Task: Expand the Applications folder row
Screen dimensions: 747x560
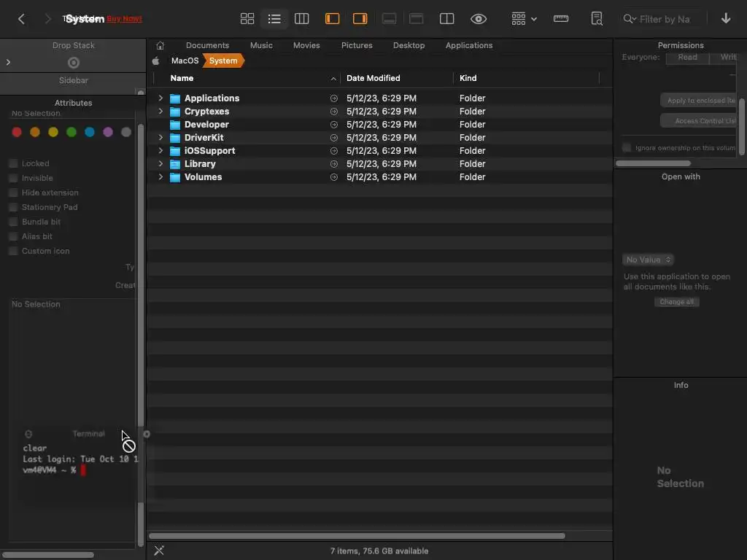Action: coord(160,98)
